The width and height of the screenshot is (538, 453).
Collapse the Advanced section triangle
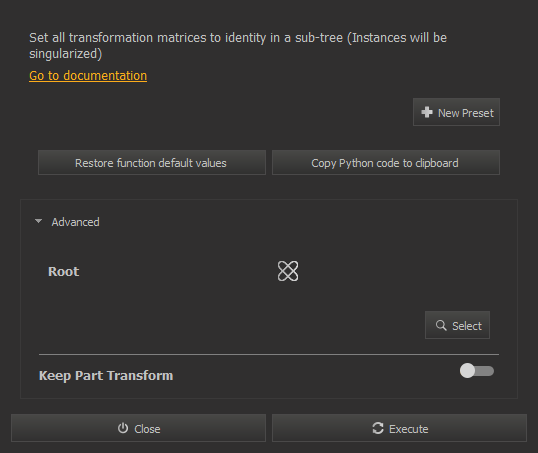[x=38, y=221]
